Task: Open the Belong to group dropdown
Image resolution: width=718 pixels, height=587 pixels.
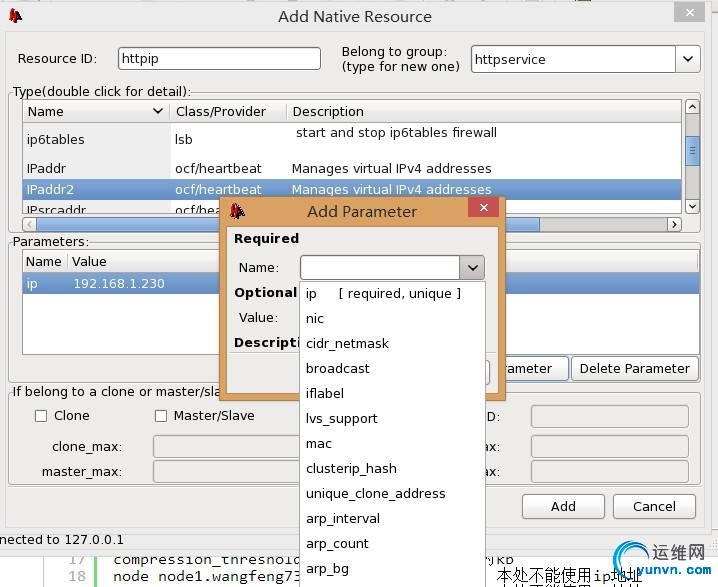Action: pyautogui.click(x=687, y=59)
